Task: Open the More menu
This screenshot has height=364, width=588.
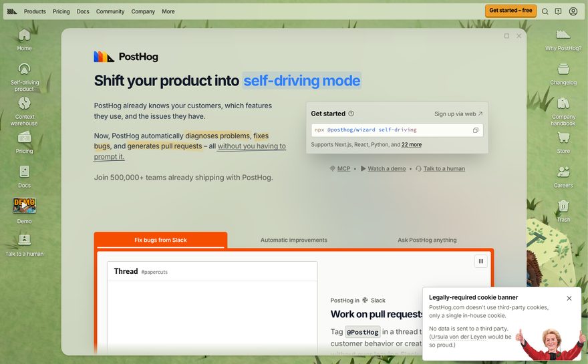Action: pyautogui.click(x=168, y=11)
